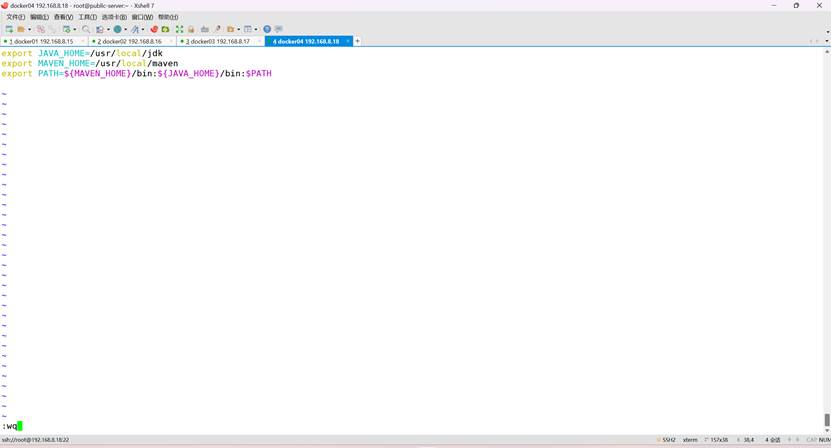Viewport: 831px width, 448px height.
Task: Expand the globe encoding dropdown arrow
Action: pyautogui.click(x=126, y=29)
